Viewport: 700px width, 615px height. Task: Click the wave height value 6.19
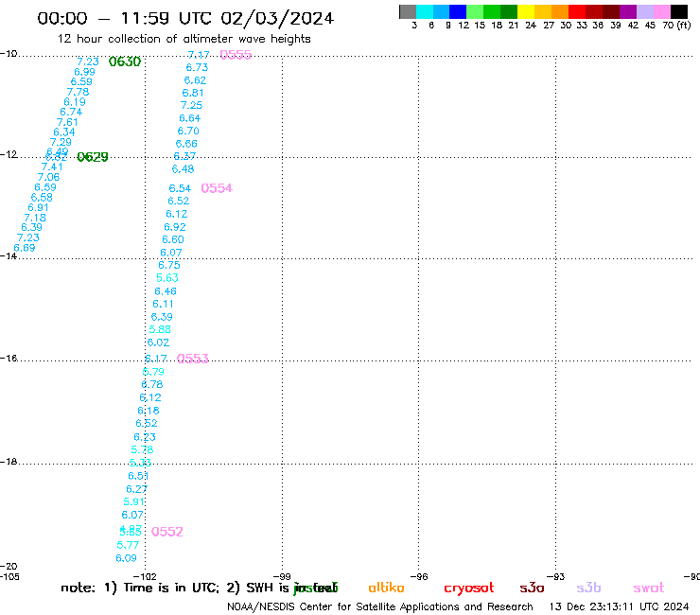pos(75,102)
